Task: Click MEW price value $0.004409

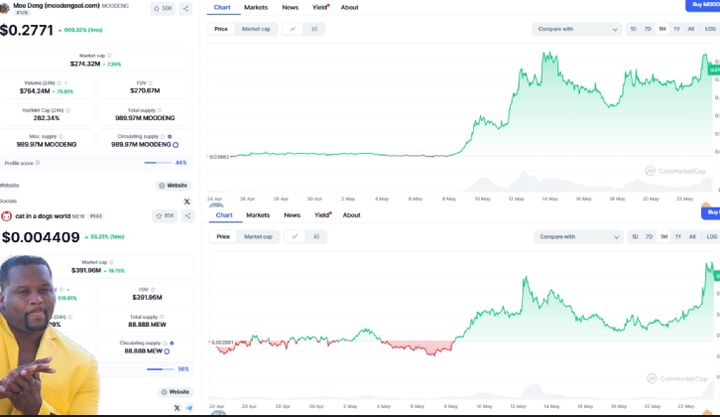Action: pyautogui.click(x=41, y=237)
